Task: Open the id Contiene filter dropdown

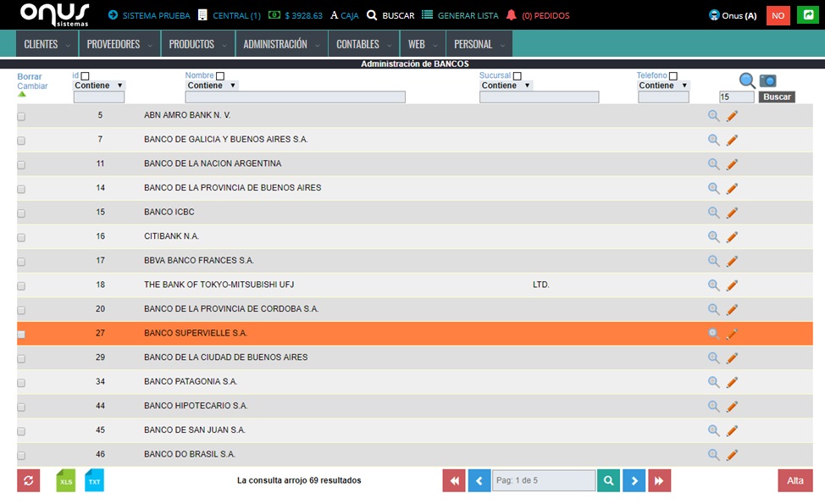Action: [x=99, y=86]
